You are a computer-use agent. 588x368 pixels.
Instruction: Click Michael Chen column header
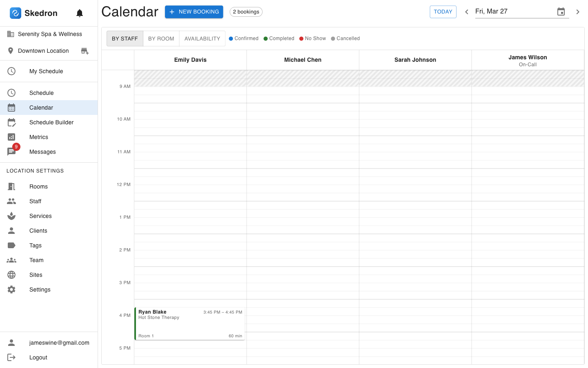point(303,60)
